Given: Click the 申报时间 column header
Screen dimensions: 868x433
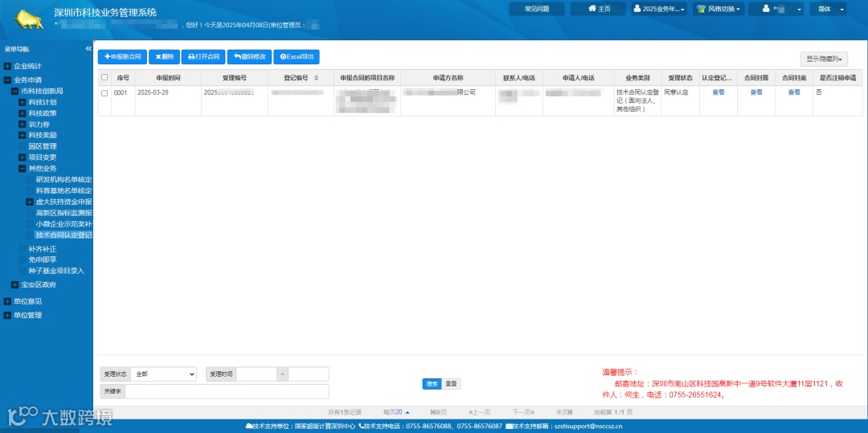Looking at the screenshot, I should click(168, 78).
